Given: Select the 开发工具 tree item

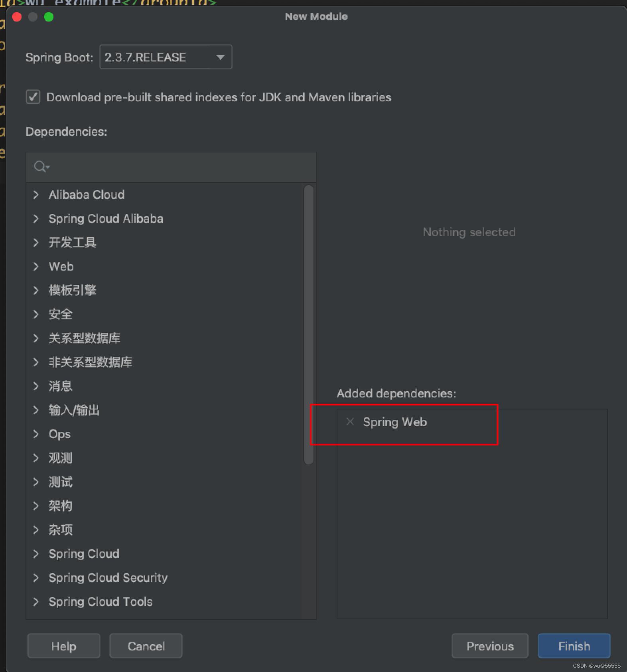Looking at the screenshot, I should (72, 243).
